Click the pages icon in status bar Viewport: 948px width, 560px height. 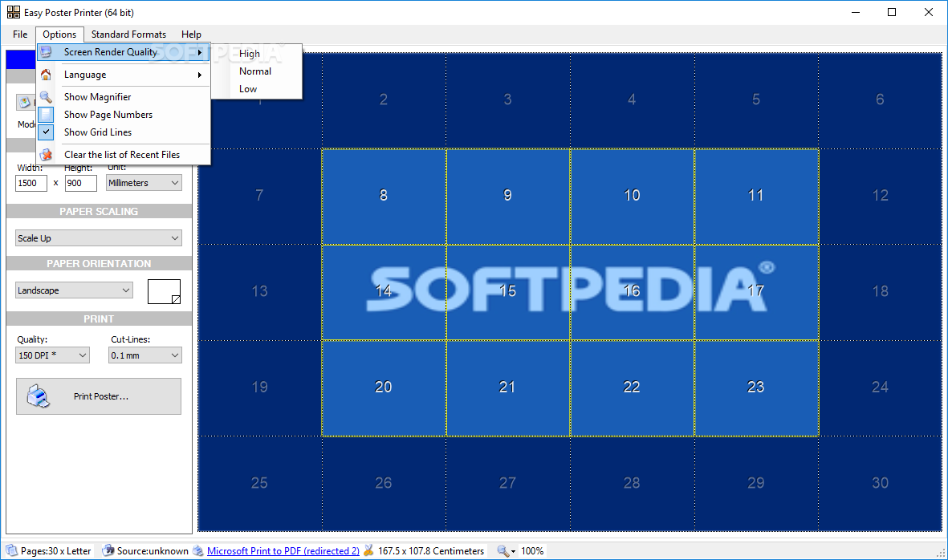[x=11, y=550]
